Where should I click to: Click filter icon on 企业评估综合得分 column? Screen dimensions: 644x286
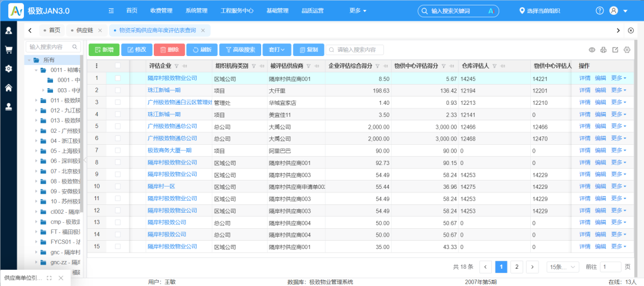point(377,66)
